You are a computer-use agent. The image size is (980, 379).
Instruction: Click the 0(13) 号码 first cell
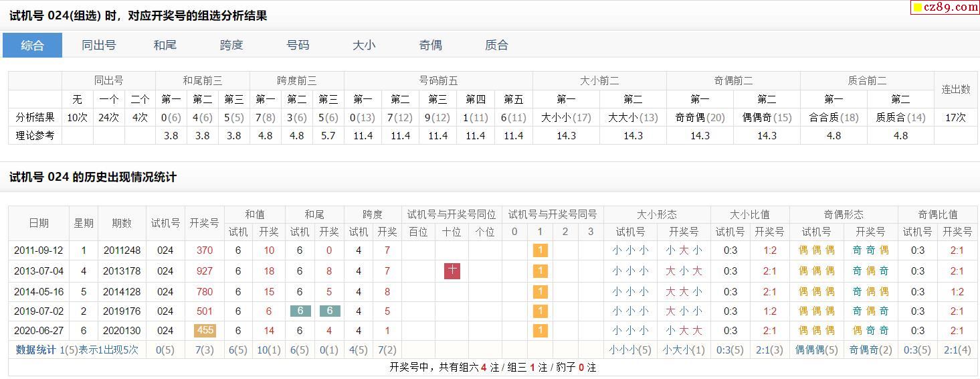point(363,117)
